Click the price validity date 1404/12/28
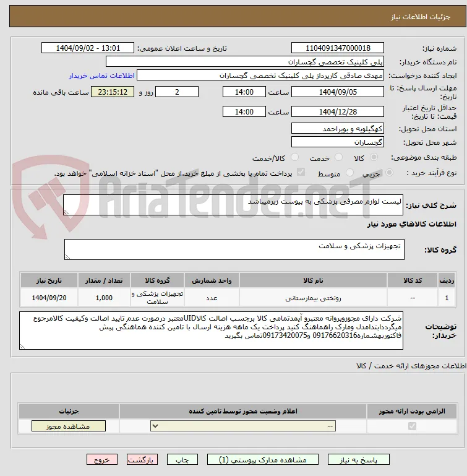 click(338, 111)
